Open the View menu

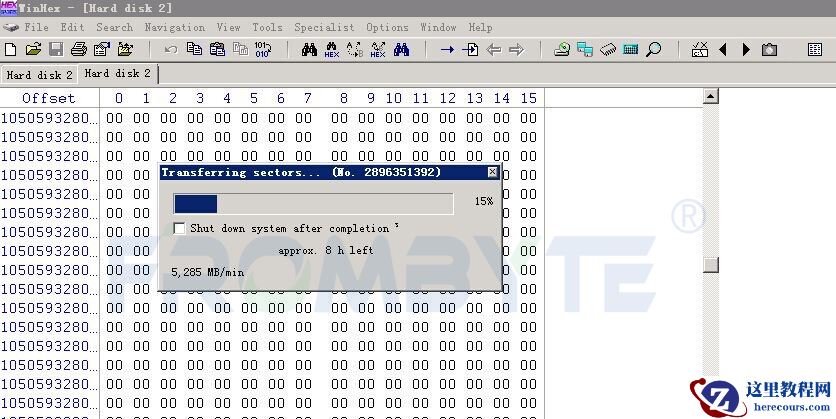tap(228, 27)
